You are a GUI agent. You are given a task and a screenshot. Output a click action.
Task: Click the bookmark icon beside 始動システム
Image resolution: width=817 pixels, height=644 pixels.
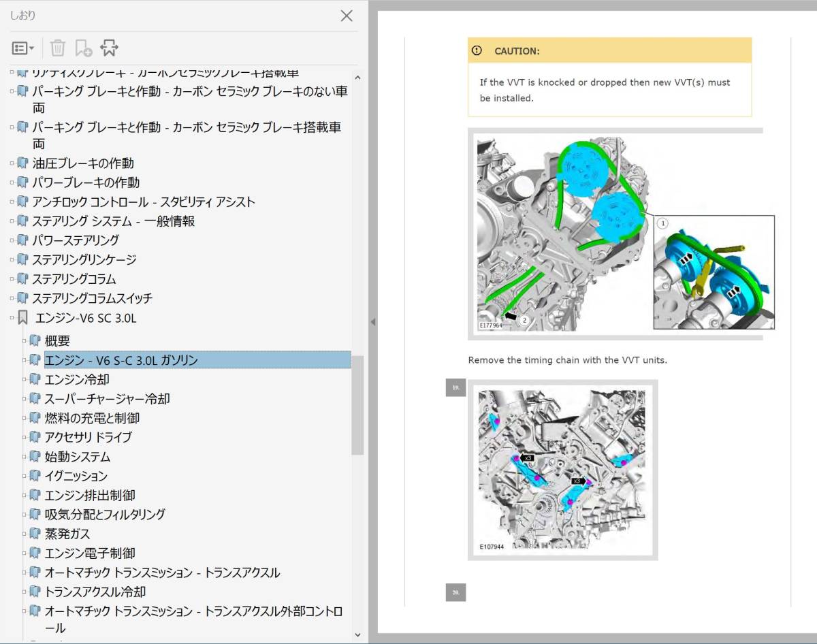[x=35, y=457]
